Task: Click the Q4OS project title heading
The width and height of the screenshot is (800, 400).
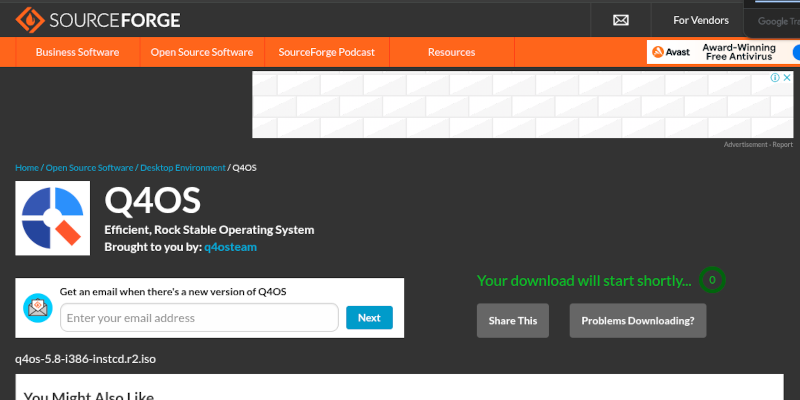Action: [152, 201]
